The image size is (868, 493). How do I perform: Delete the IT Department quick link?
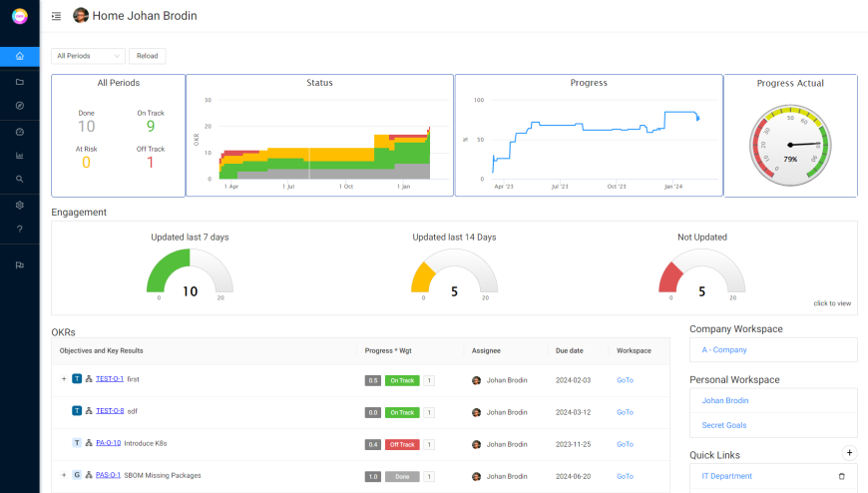click(841, 477)
